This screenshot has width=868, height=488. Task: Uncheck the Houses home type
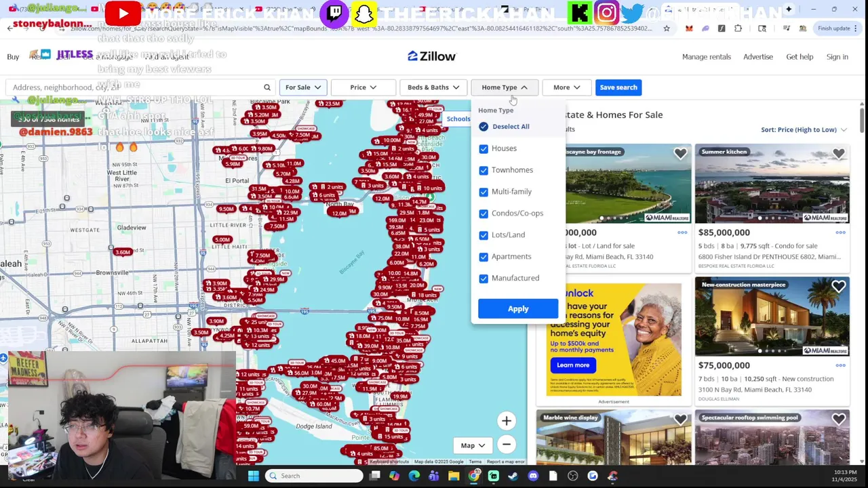[x=484, y=148]
